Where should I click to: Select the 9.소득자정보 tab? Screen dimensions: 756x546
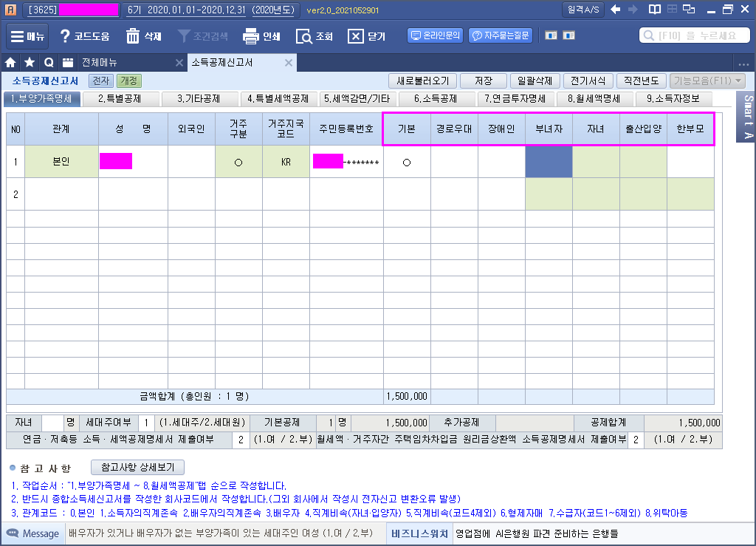(x=673, y=99)
